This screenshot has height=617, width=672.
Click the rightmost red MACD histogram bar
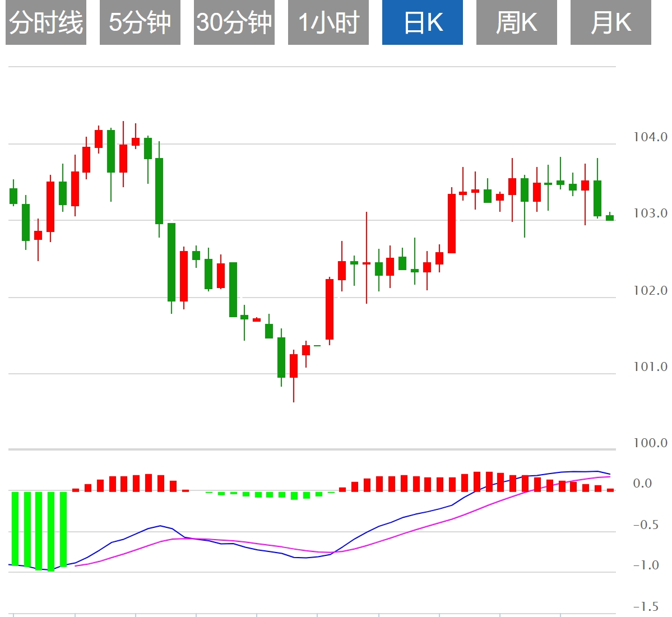pos(610,490)
